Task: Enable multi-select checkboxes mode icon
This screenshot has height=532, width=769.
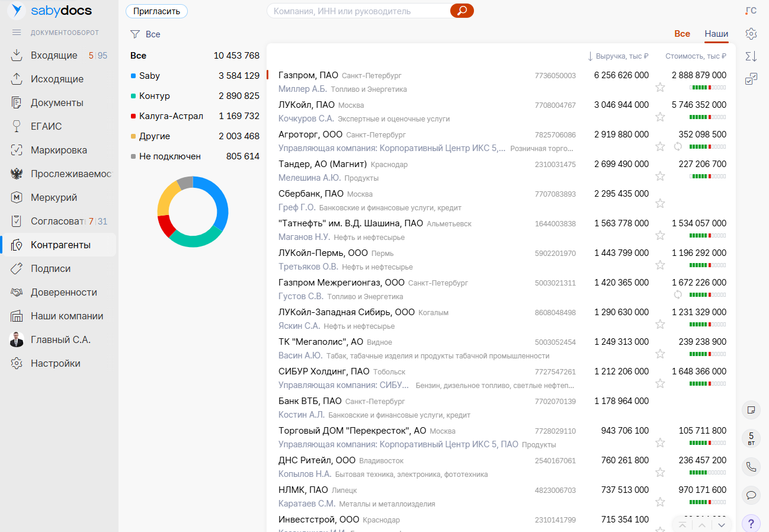Action: click(x=751, y=79)
